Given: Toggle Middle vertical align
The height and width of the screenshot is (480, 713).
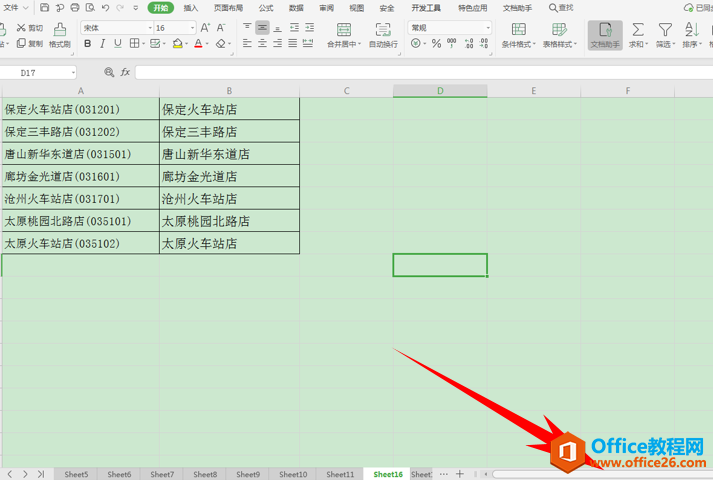Looking at the screenshot, I should tap(262, 28).
